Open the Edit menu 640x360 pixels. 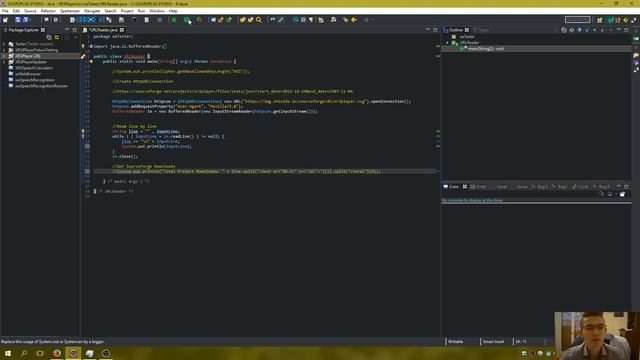(16, 11)
